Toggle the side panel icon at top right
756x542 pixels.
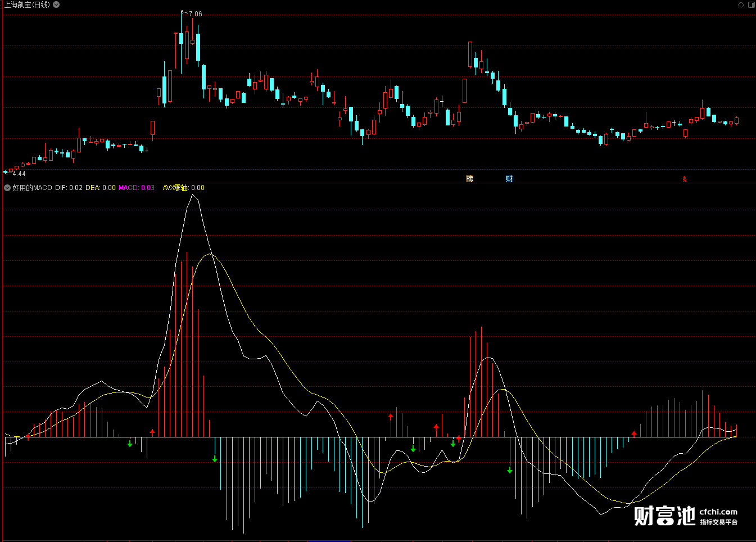tap(750, 4)
